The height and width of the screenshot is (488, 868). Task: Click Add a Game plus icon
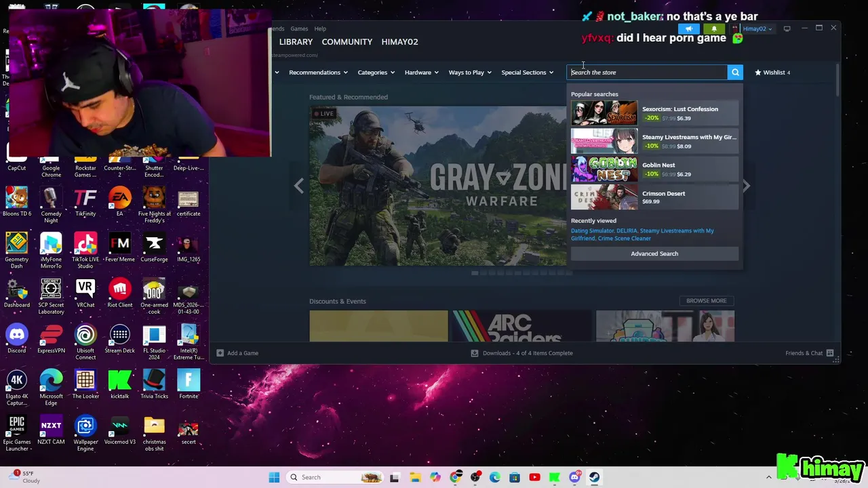pos(220,353)
